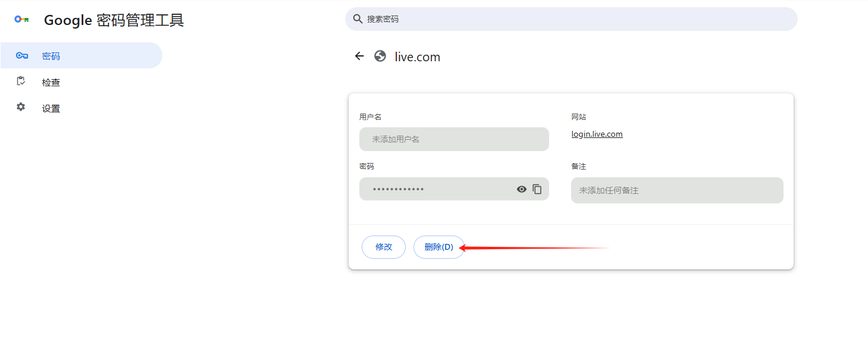Click the masked password field
Screen dimensions: 868x342
[454, 189]
